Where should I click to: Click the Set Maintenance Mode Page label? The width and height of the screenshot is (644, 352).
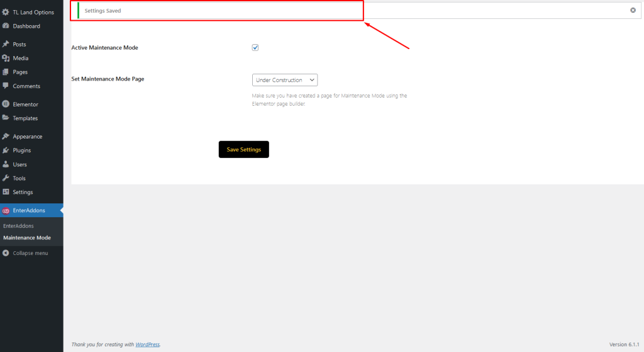[x=108, y=79]
